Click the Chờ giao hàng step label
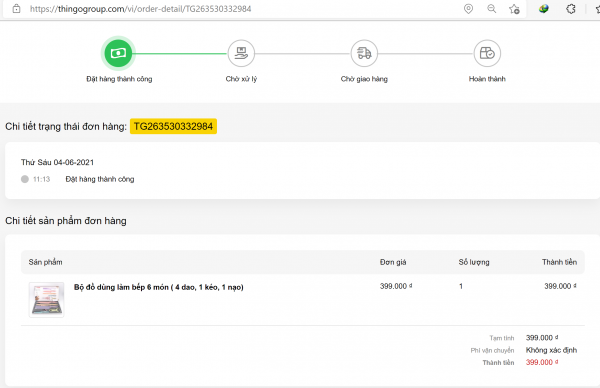Image resolution: width=600 pixels, height=388 pixels. tap(364, 79)
